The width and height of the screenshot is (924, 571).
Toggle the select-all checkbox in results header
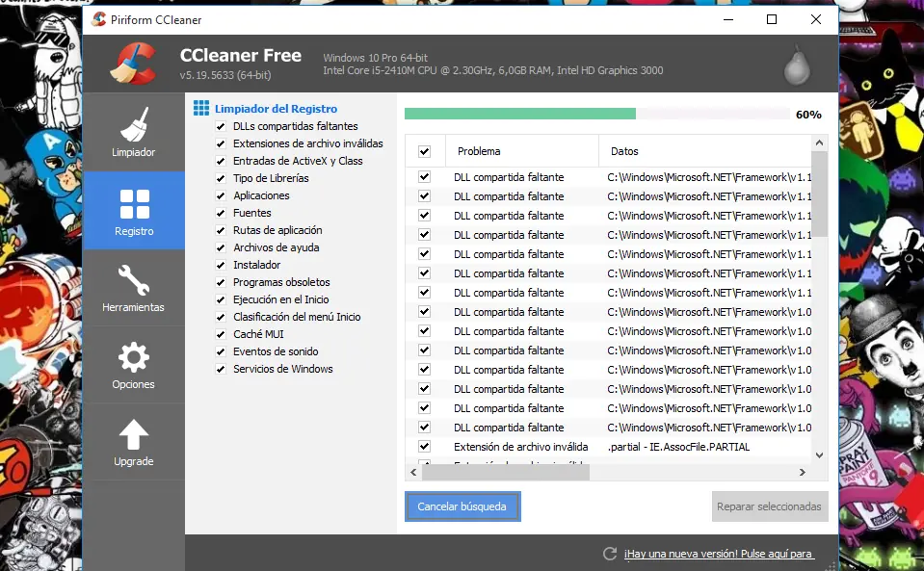point(424,151)
